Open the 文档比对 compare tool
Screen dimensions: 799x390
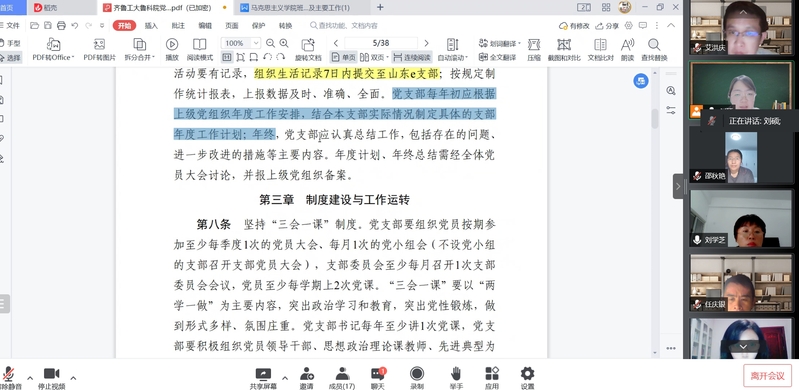(600, 49)
